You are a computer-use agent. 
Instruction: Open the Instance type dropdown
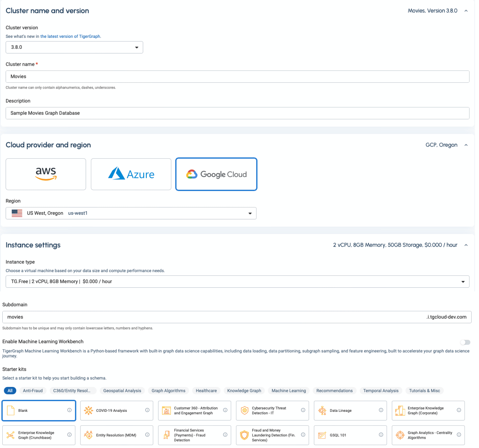click(x=238, y=282)
